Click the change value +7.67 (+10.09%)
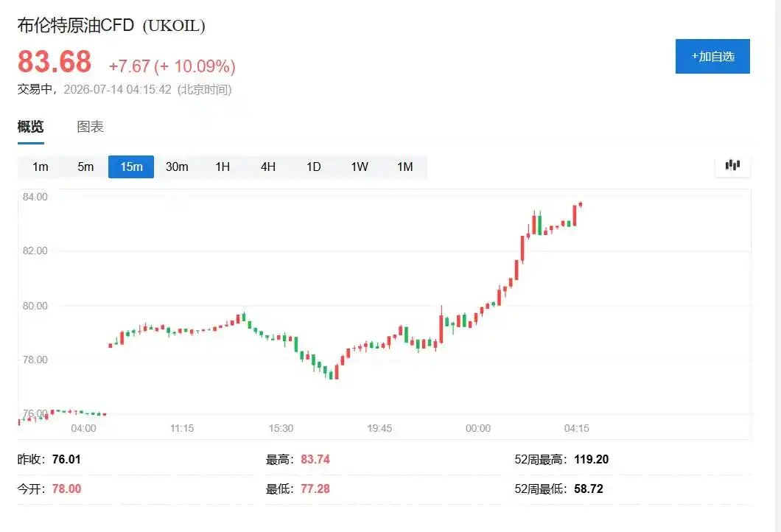 (x=172, y=66)
